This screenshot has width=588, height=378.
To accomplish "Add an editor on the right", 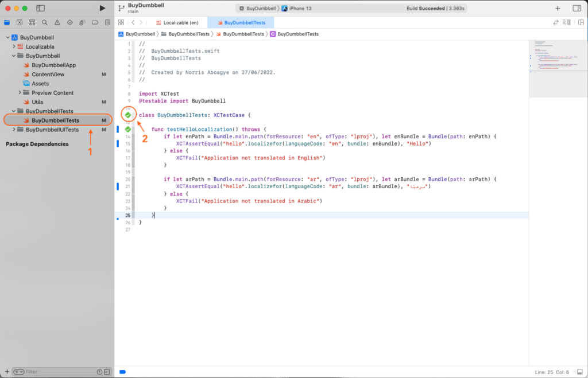I will click(581, 22).
